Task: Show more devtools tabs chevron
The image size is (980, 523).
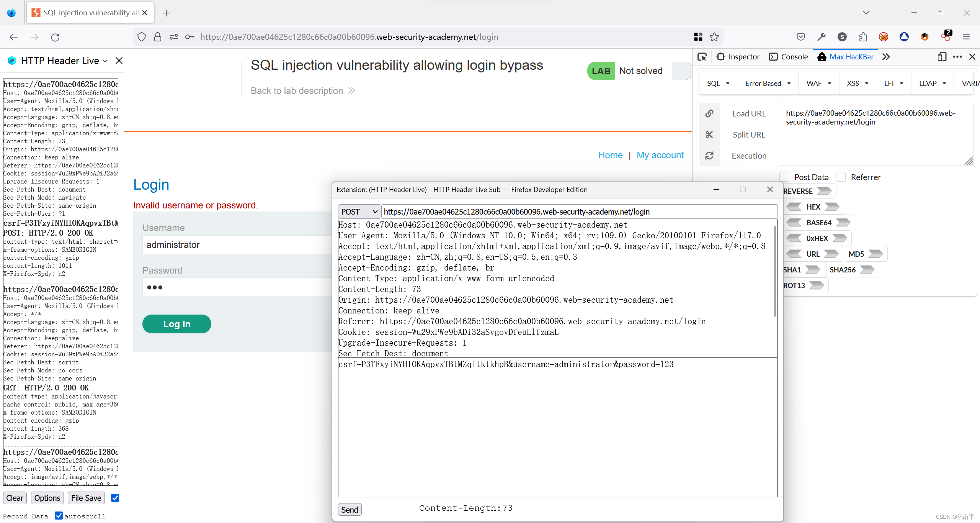Action: pos(886,57)
